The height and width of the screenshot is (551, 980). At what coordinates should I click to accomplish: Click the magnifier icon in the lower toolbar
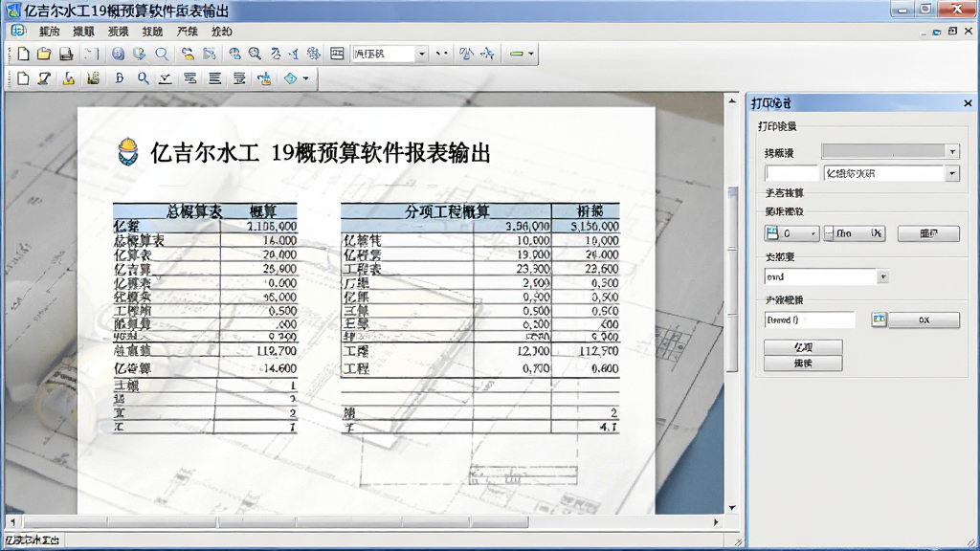pyautogui.click(x=144, y=78)
